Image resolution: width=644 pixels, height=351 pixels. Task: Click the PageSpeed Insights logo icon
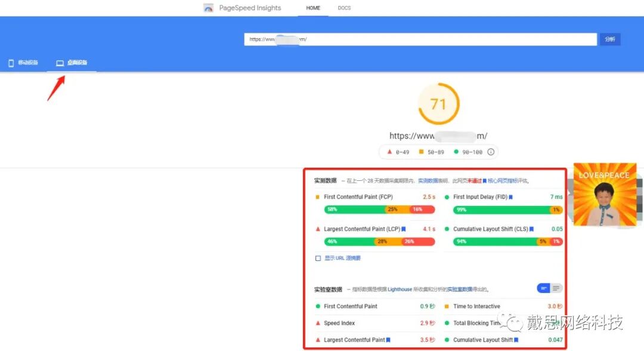click(x=209, y=8)
